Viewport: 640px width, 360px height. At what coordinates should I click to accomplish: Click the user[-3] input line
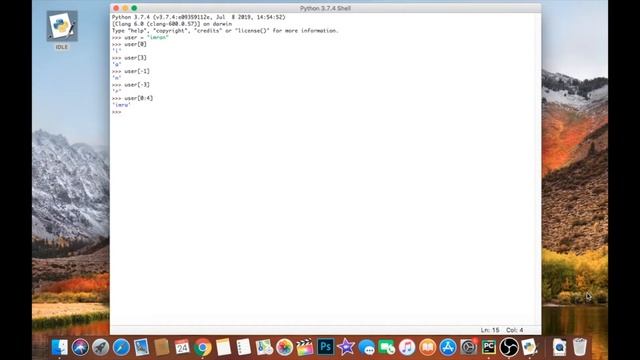(x=131, y=85)
